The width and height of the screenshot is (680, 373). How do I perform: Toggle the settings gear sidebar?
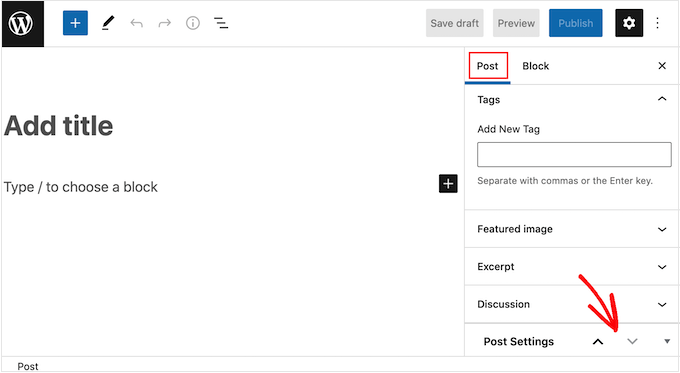[629, 23]
